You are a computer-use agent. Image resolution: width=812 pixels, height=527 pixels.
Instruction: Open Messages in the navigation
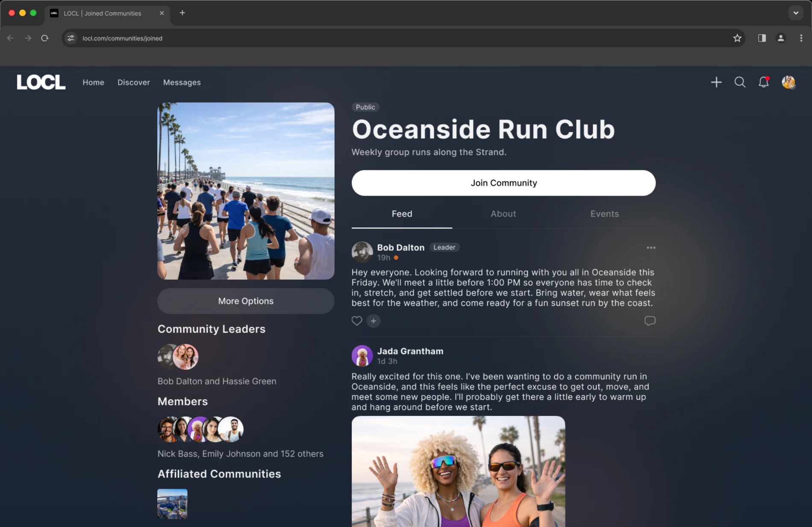[182, 82]
